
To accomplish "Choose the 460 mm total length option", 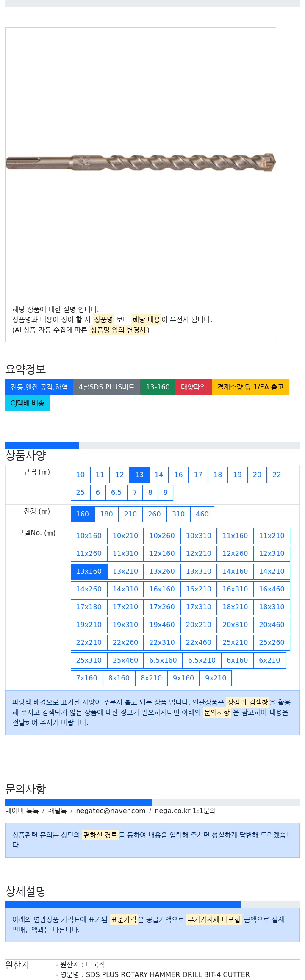I will coord(202,514).
